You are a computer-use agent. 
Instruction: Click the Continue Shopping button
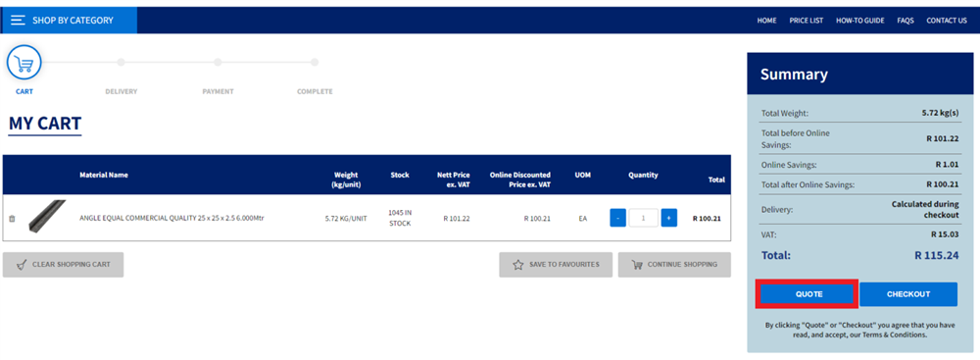pos(674,265)
